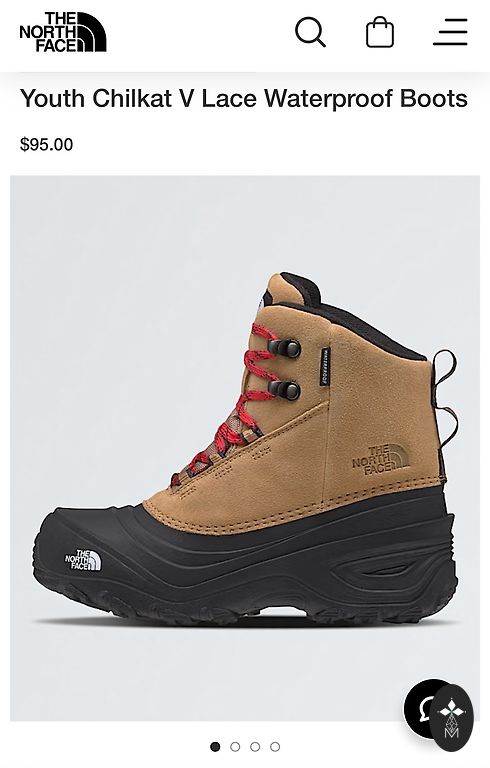490x768 pixels.
Task: Open the shopping bag
Action: tap(380, 32)
